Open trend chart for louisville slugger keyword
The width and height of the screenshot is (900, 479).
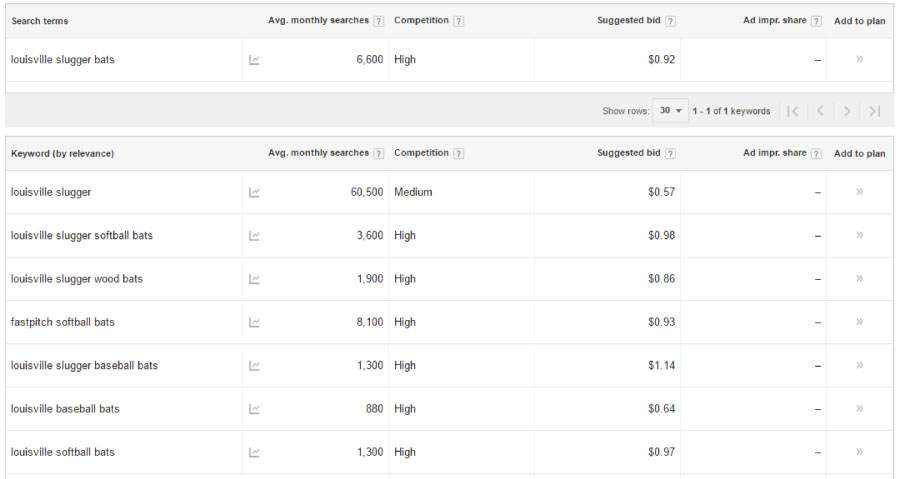tap(254, 193)
